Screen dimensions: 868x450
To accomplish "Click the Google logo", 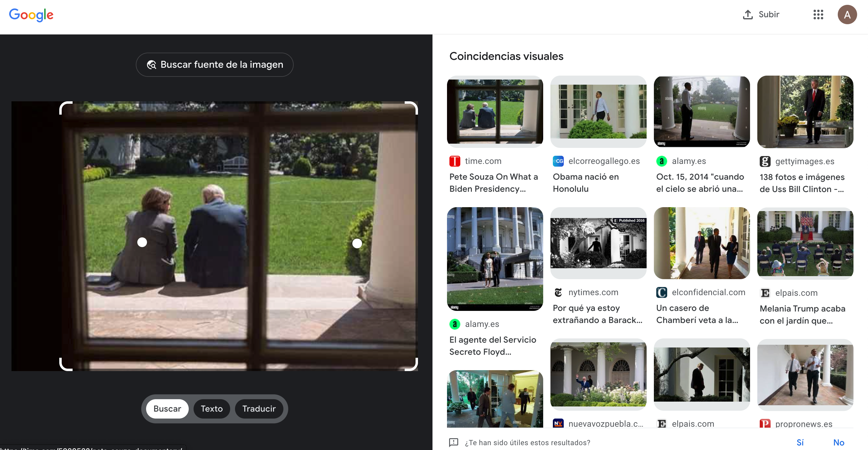I will pyautogui.click(x=31, y=15).
